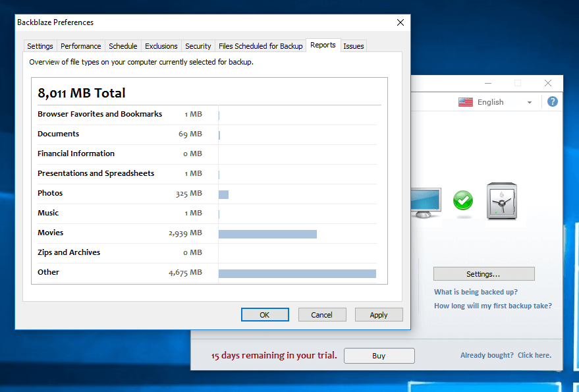Open the English language dropdown

point(529,102)
